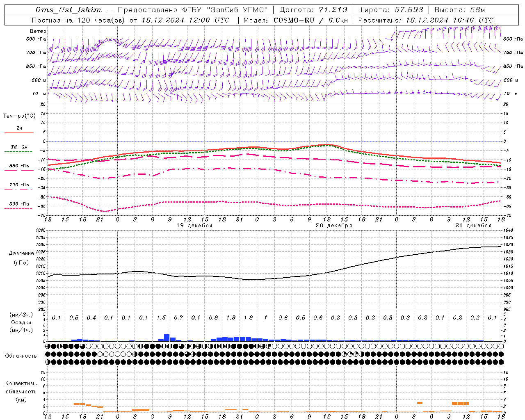Click the (мм/1ч.) precipitation unit label
Screen dimensions: 525x420
click(21, 330)
